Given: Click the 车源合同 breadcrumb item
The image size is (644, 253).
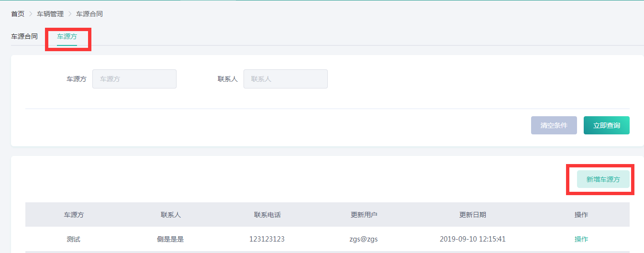Looking at the screenshot, I should click(x=89, y=14).
